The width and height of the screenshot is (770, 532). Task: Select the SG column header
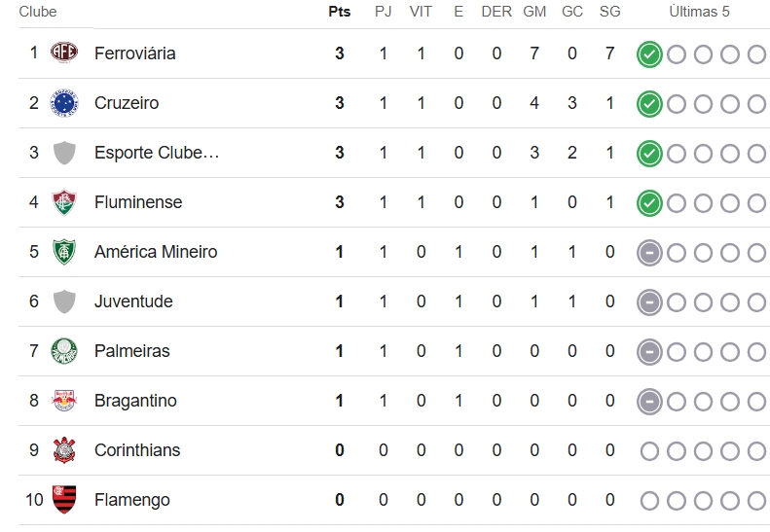tap(610, 12)
